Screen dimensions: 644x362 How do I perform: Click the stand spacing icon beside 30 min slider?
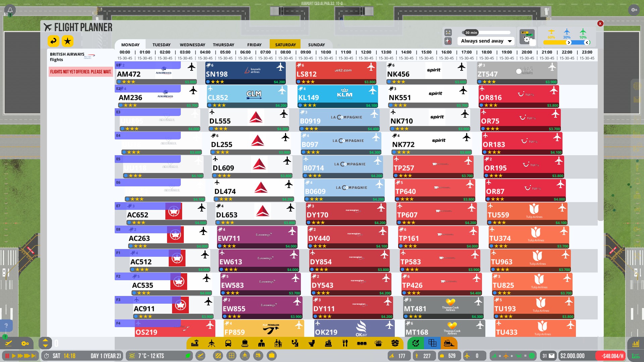(x=448, y=33)
